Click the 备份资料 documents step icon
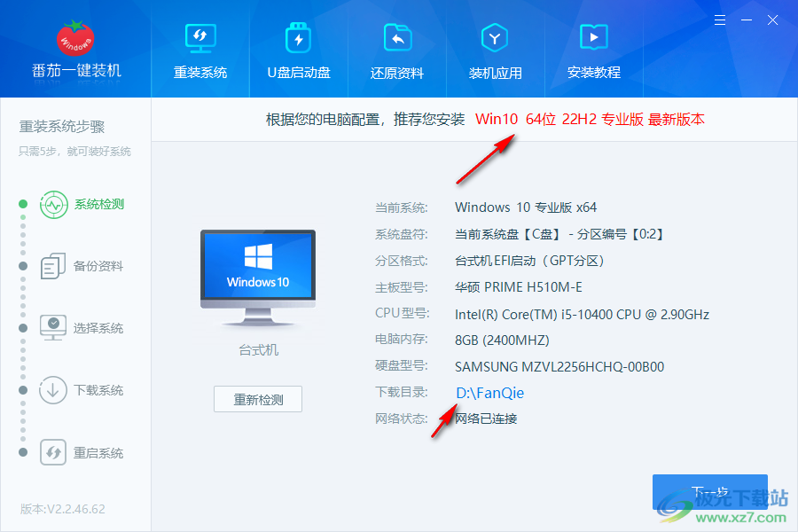Image resolution: width=798 pixels, height=532 pixels. click(x=53, y=266)
